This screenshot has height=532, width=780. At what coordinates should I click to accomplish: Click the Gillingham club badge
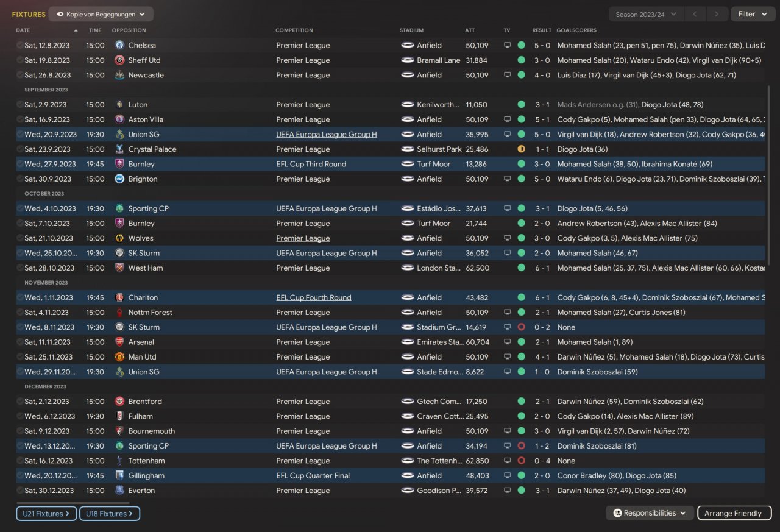119,476
